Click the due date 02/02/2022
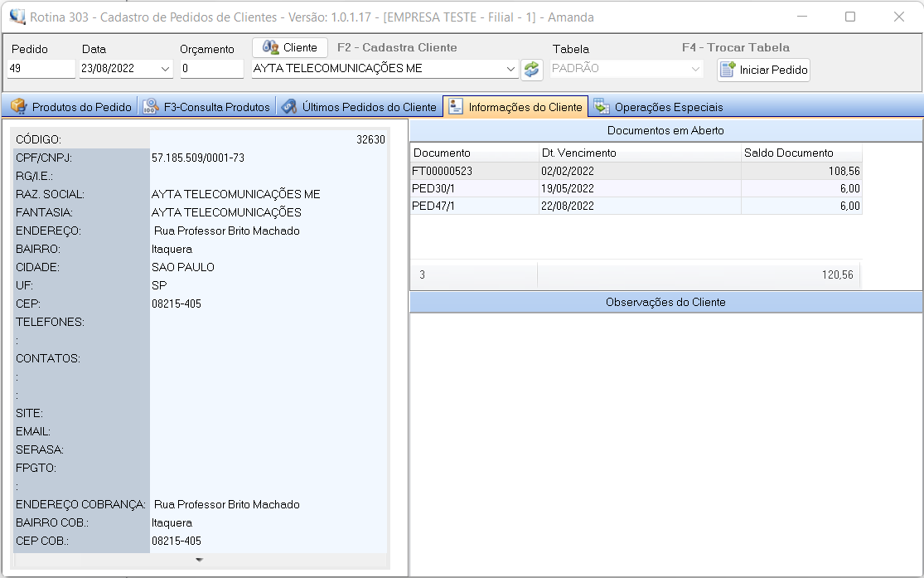The image size is (924, 578). [568, 171]
